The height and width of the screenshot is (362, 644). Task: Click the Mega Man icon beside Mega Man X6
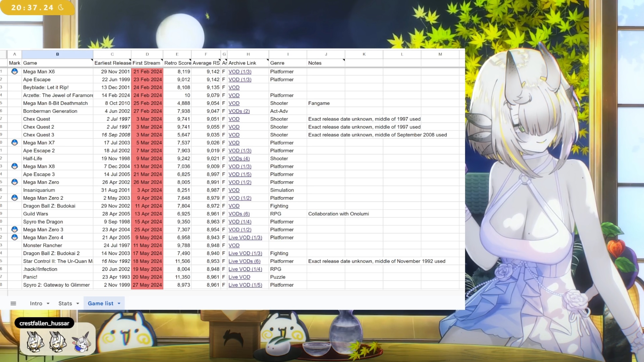tap(15, 71)
